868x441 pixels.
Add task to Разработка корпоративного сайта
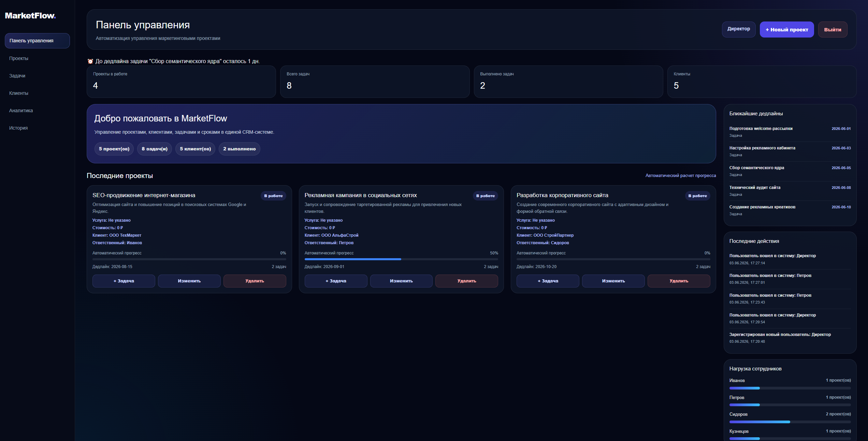[548, 281]
